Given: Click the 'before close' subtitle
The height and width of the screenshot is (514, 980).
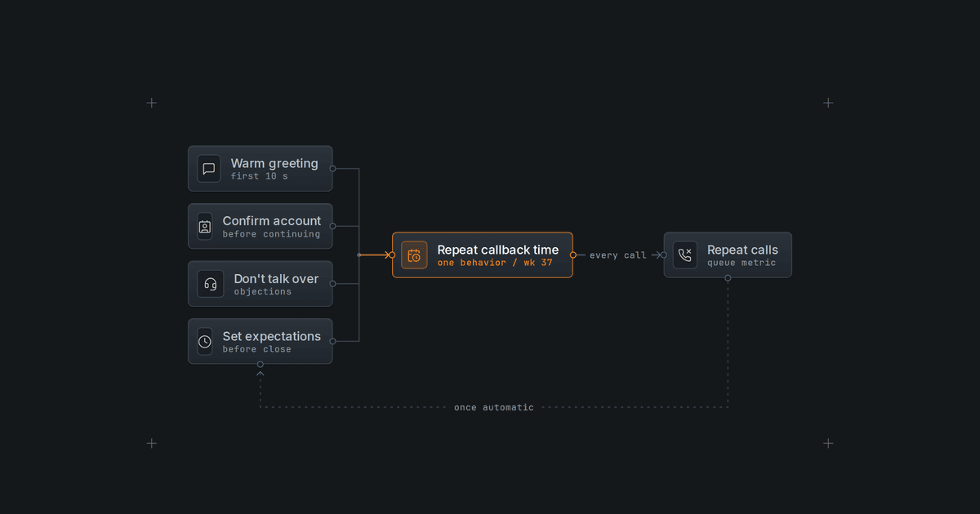Looking at the screenshot, I should pyautogui.click(x=257, y=349).
